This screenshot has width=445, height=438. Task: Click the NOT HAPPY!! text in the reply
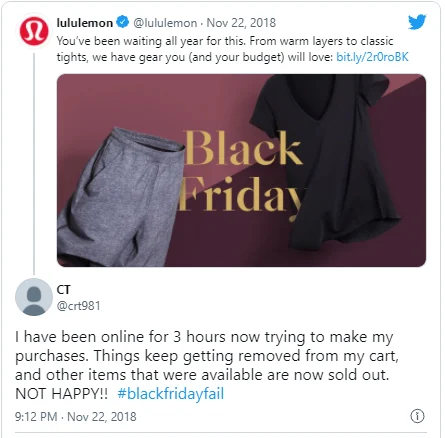tap(62, 394)
